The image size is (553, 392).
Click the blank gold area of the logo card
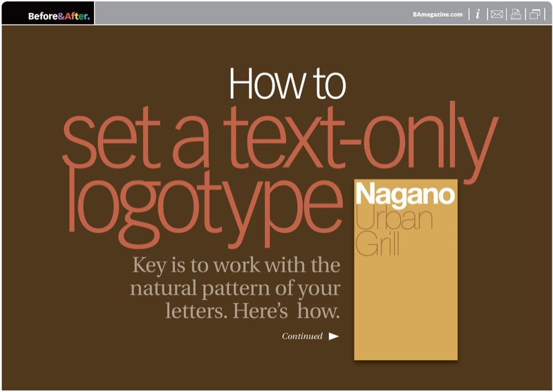coord(406,311)
